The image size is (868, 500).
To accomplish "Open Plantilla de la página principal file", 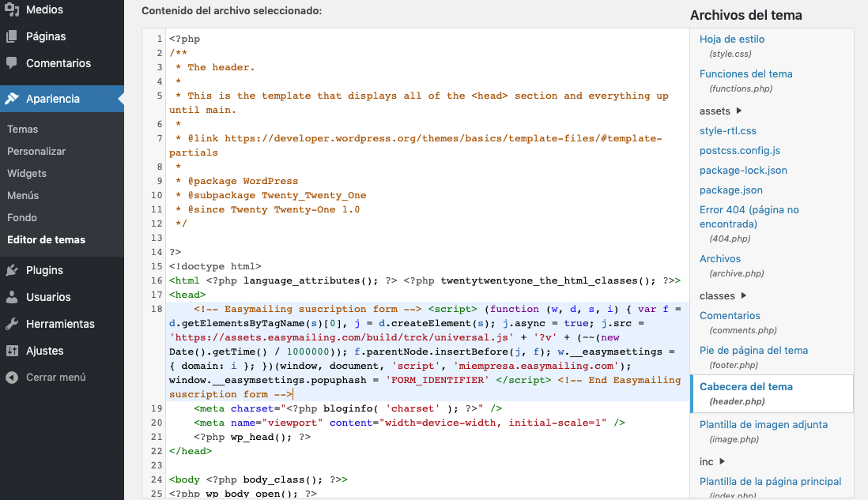I will click(x=770, y=482).
